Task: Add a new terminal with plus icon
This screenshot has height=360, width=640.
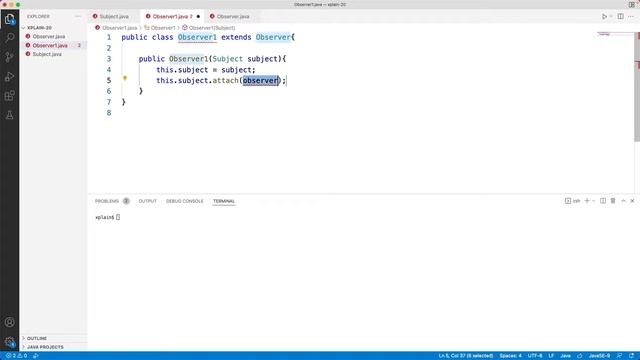Action: coord(587,201)
